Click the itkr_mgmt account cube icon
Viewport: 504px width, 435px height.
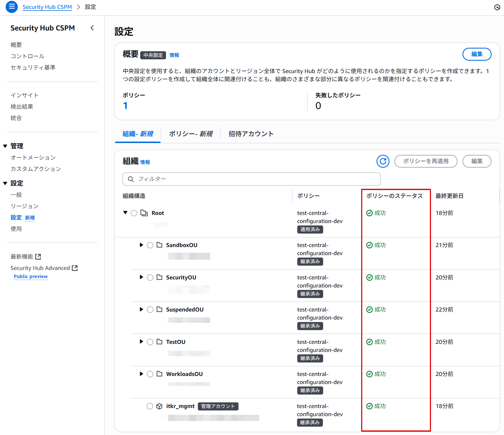(x=159, y=406)
